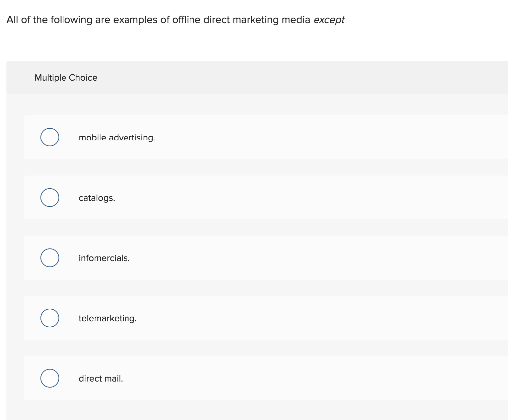Viewport: 508px width, 420px height.
Task: Pick catalogs as the selected choice
Action: click(49, 197)
